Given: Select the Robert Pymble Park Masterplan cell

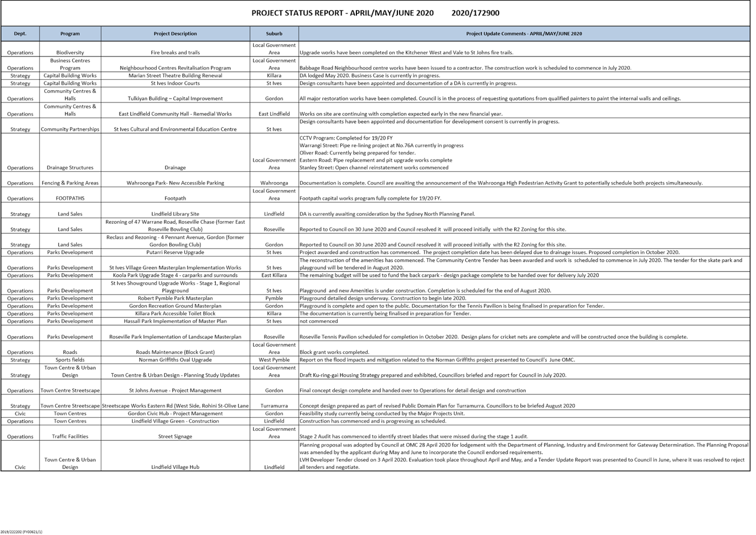Looking at the screenshot, I should pyautogui.click(x=175, y=299).
